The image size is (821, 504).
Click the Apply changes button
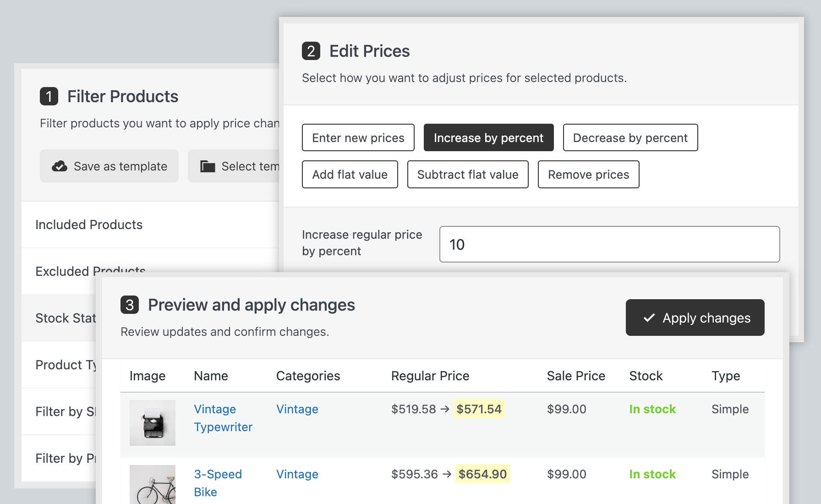pyautogui.click(x=695, y=318)
